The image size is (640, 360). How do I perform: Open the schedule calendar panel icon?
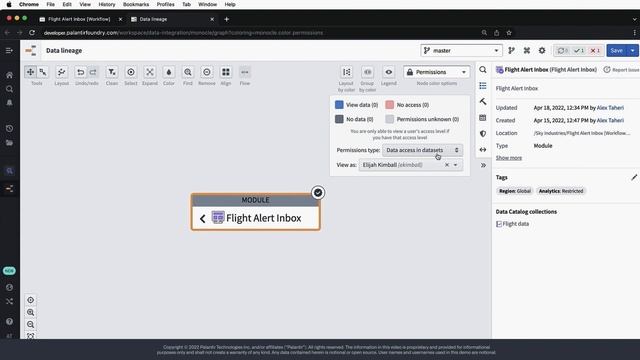tap(483, 118)
